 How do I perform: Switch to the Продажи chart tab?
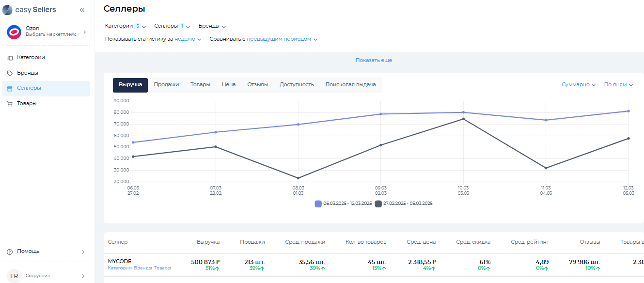[x=166, y=85]
